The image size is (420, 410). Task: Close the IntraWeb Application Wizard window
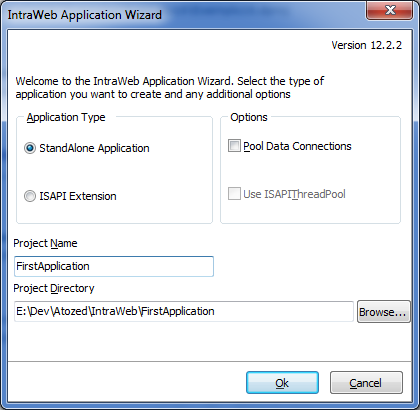390,11
